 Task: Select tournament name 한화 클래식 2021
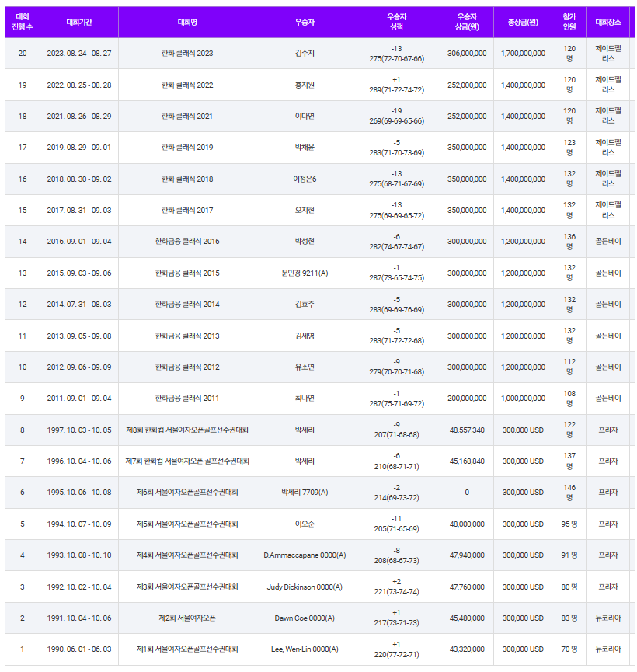pyautogui.click(x=187, y=116)
